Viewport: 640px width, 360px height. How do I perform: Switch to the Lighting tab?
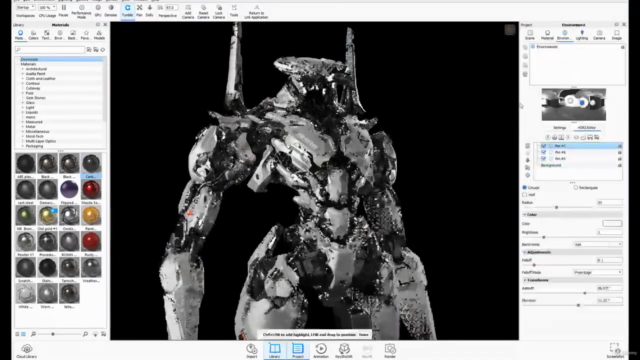582,35
